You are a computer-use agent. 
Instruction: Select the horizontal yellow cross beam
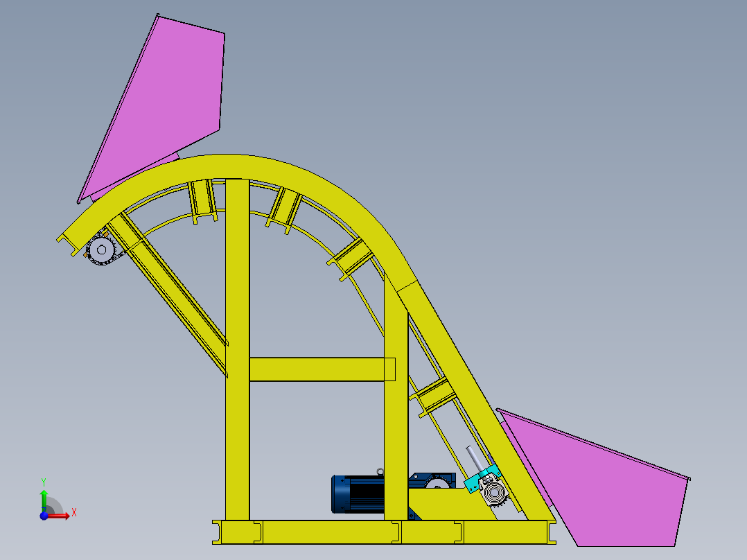pyautogui.click(x=322, y=369)
